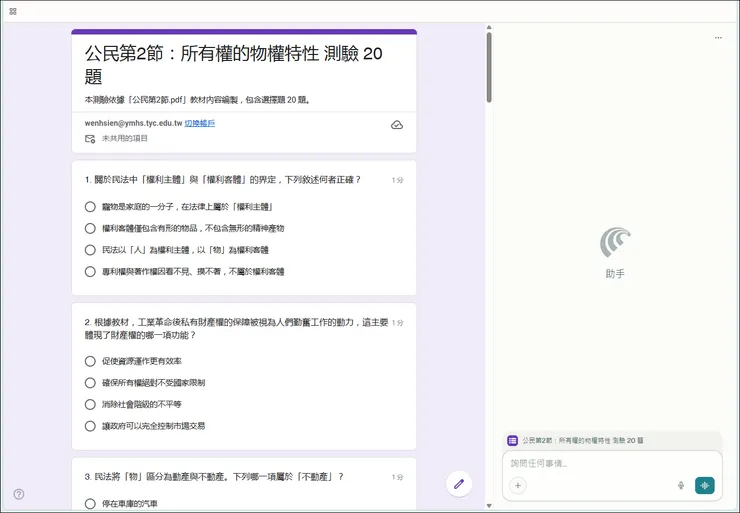Click the 未共用的項目 label
Viewport: 740px width, 513px height.
(125, 139)
